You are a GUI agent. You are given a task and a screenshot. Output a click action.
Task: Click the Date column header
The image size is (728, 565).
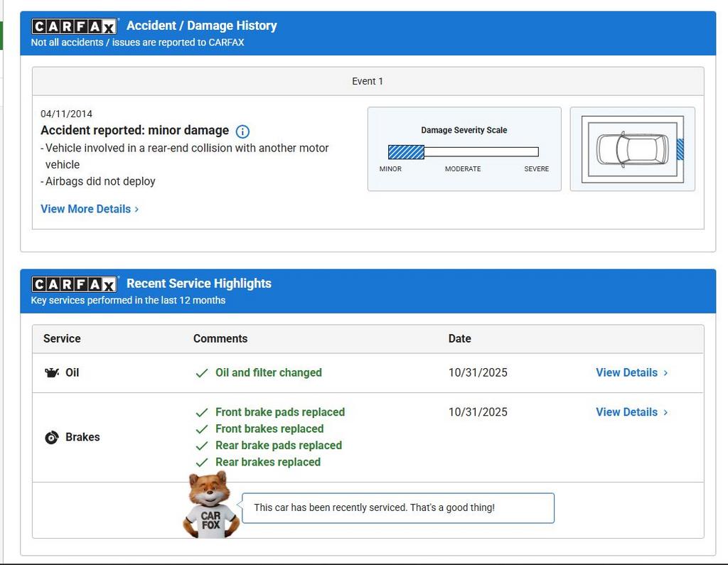tap(459, 338)
